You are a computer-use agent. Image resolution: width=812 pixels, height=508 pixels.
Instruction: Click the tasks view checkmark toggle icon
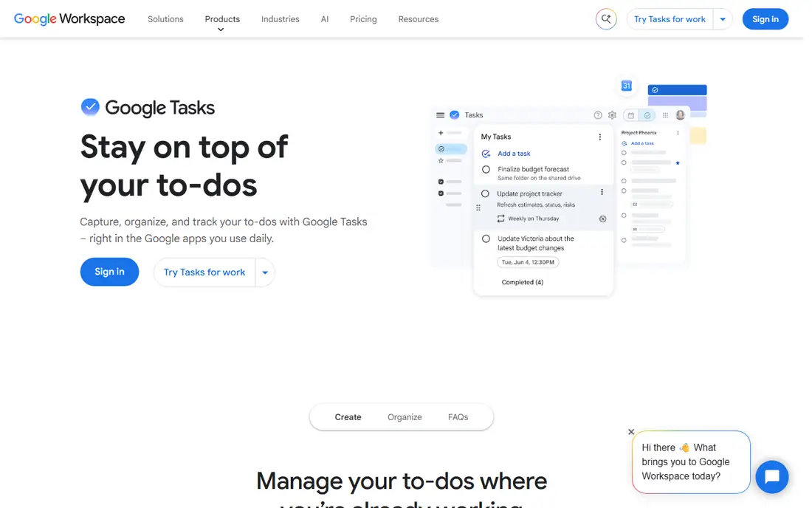[x=647, y=115]
